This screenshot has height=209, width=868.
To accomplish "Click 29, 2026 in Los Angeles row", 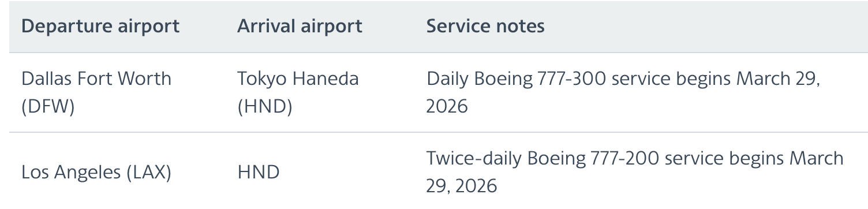I will point(461,187).
